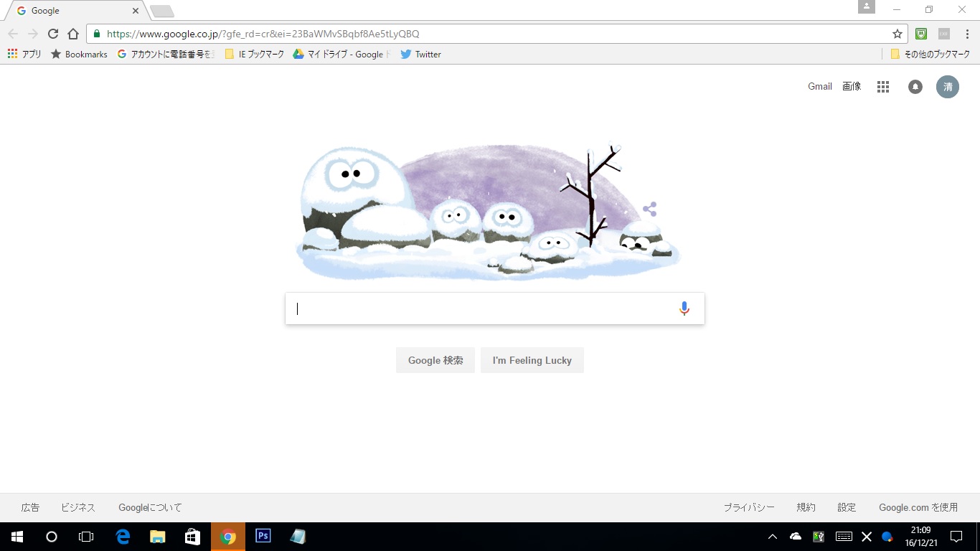Open the マイ ドライブ - Google bookmark

pos(341,54)
